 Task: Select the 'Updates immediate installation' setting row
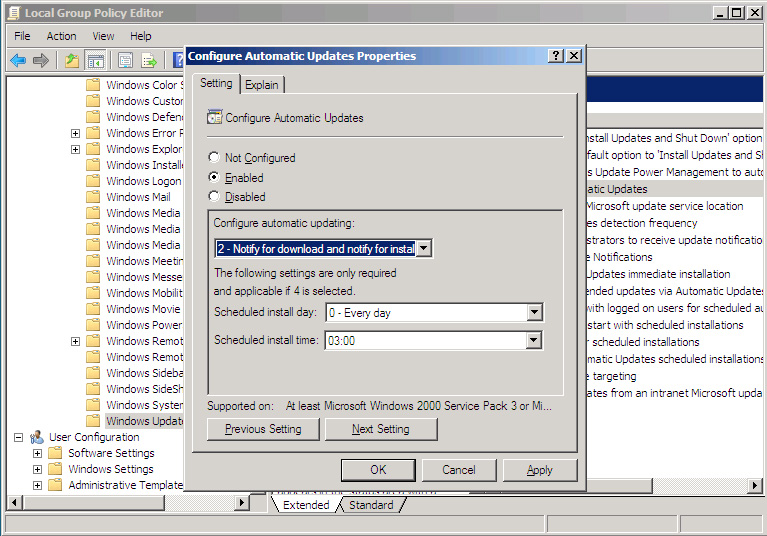point(675,274)
